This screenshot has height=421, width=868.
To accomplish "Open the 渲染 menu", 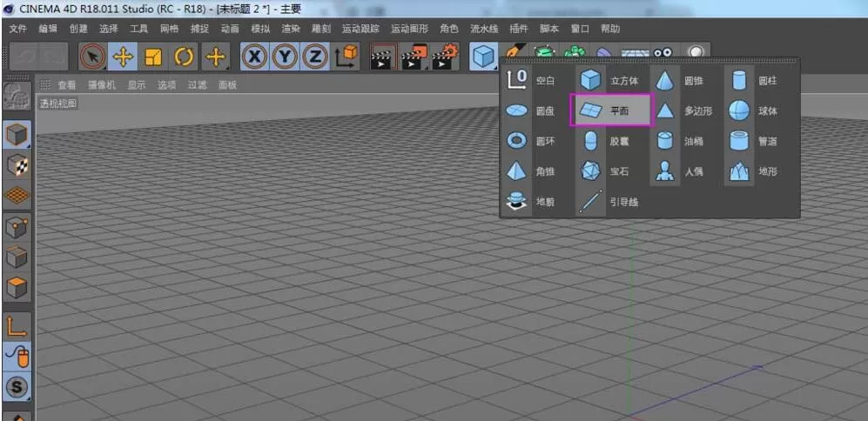I will (291, 29).
